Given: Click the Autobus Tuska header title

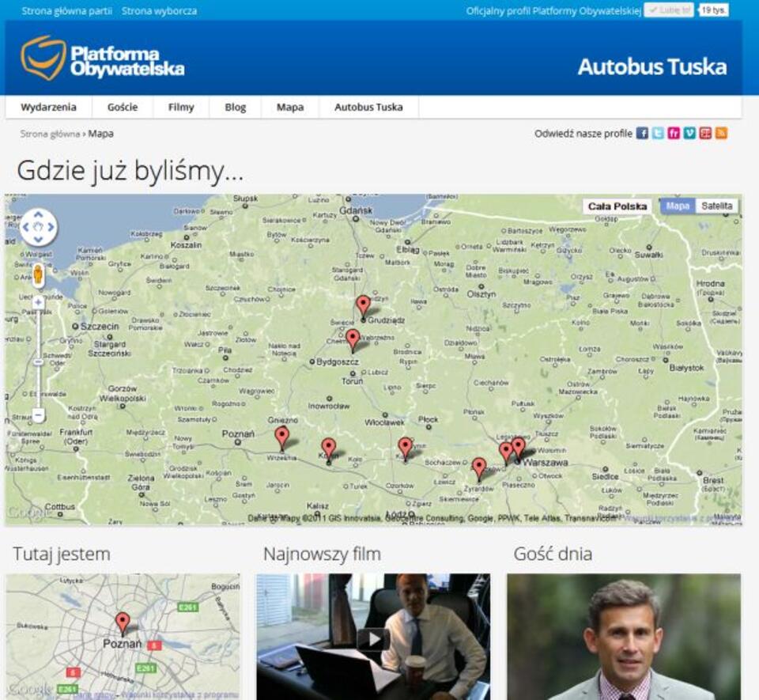Looking at the screenshot, I should coord(652,66).
